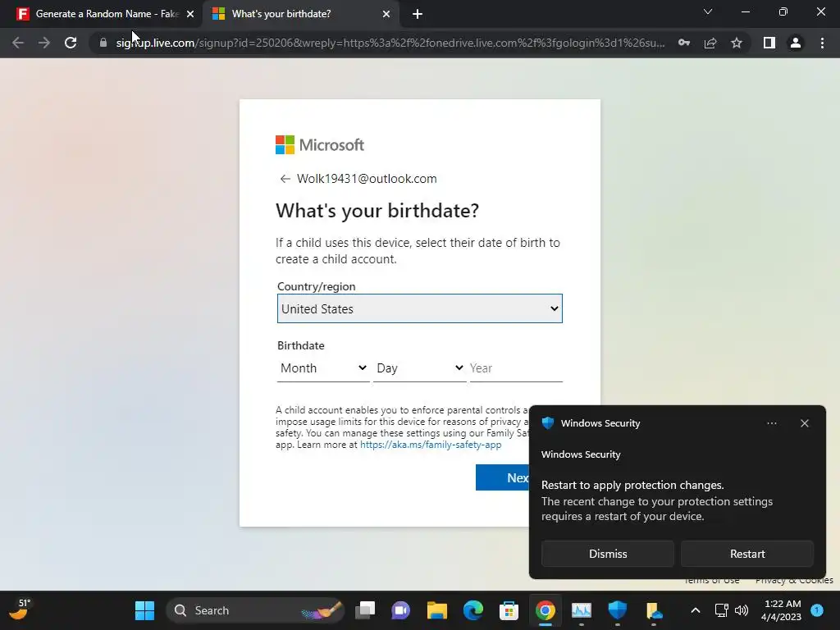840x630 pixels.
Task: Open the weather widget showing 51°
Action: (20, 609)
